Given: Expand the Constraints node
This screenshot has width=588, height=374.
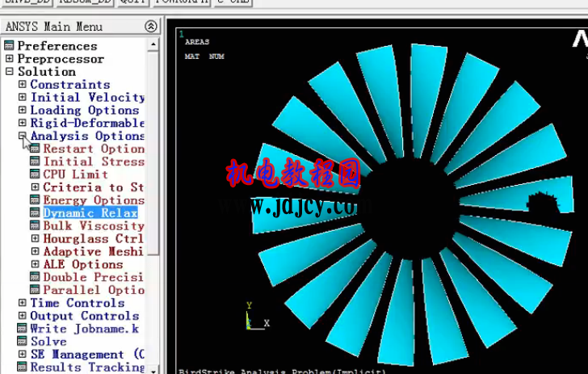Looking at the screenshot, I should pos(22,84).
